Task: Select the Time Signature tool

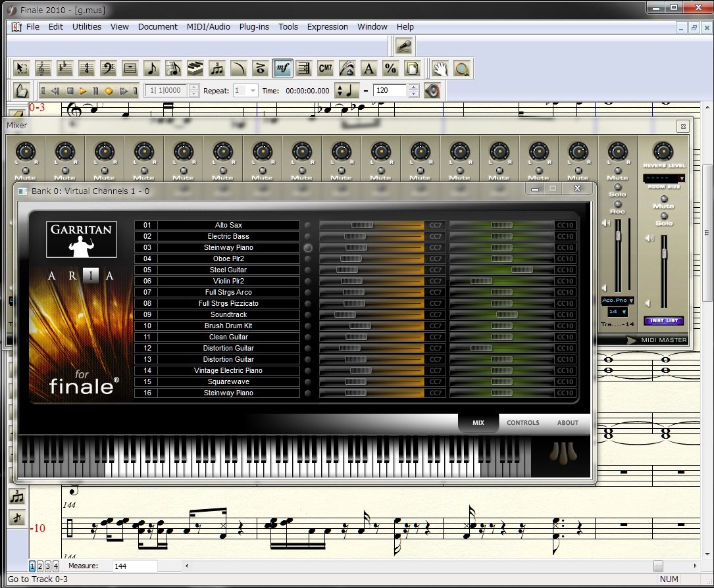Action: [x=86, y=68]
